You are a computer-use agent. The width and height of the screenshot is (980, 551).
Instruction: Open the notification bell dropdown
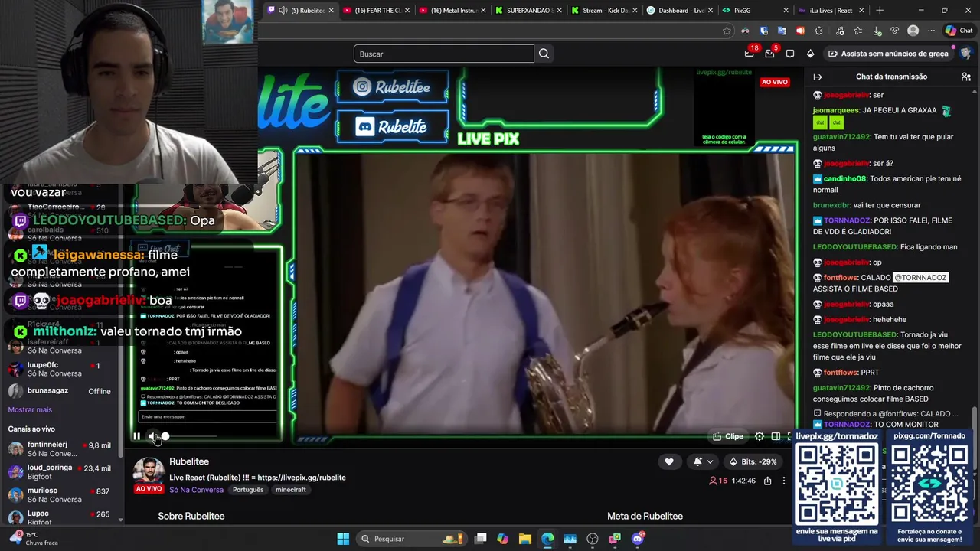703,461
